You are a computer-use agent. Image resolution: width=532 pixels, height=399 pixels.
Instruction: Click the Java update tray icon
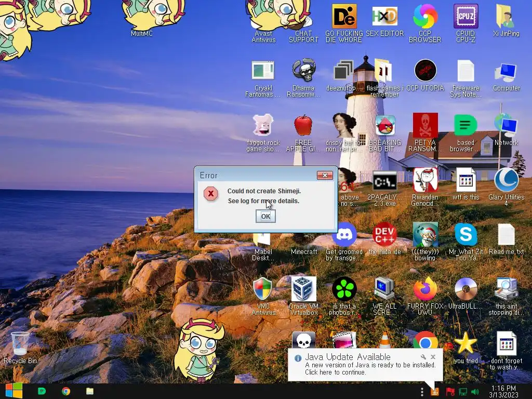pyautogui.click(x=435, y=392)
